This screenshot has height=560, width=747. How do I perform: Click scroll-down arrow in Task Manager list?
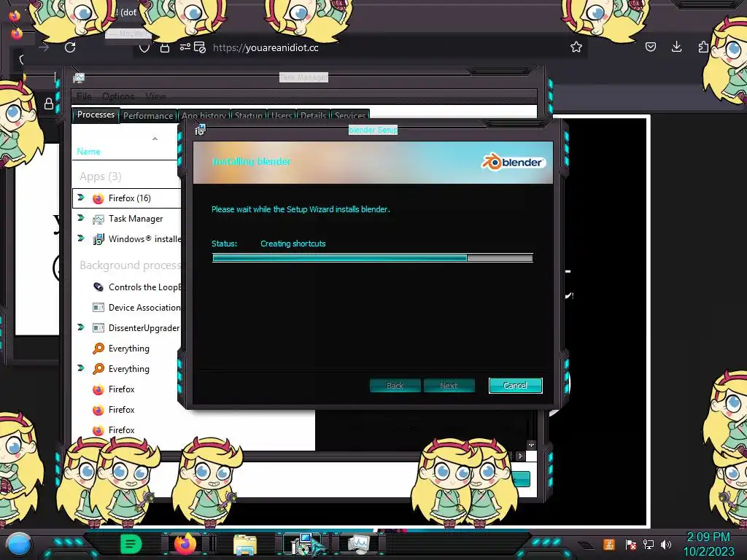click(x=531, y=445)
